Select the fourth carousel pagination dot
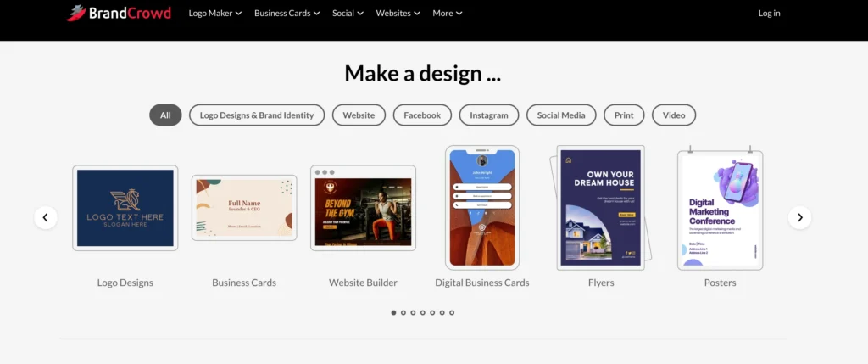 (x=423, y=312)
